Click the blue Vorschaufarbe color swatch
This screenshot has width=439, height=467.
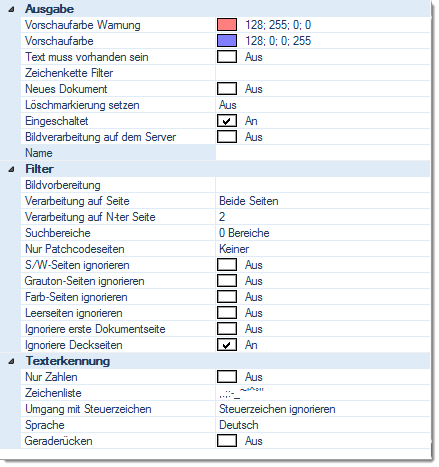point(227,41)
